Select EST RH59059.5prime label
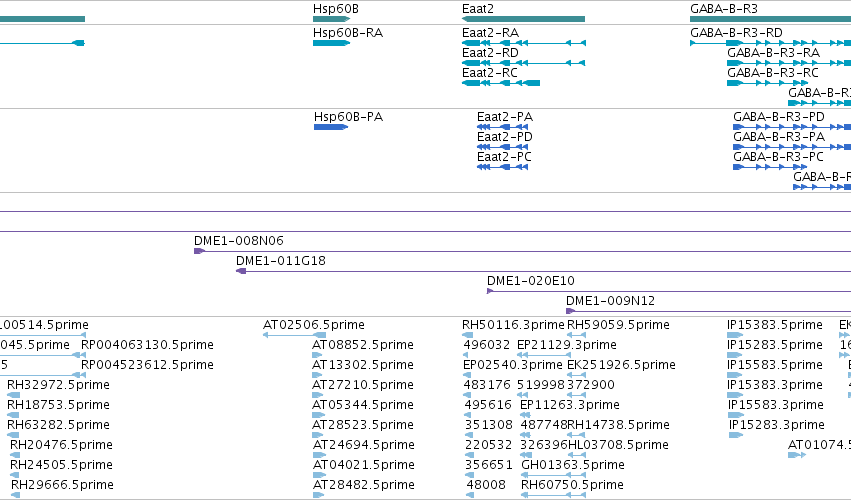Viewport: 851px width, 500px height. (618, 325)
